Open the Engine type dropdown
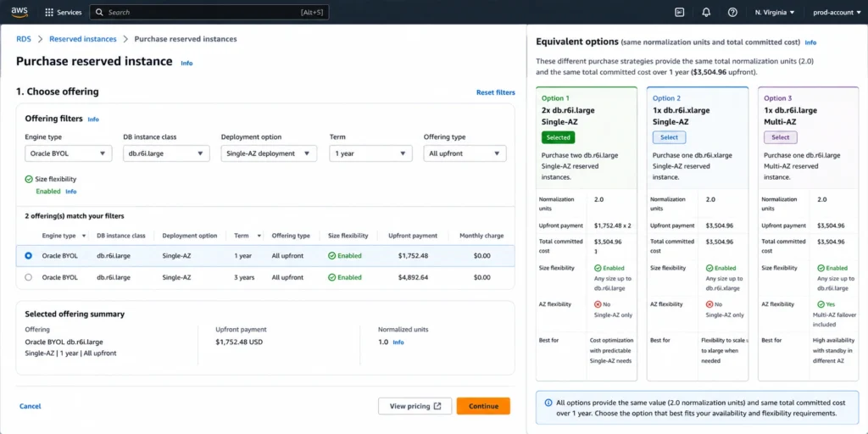Screen dimensions: 868x434 (69, 153)
